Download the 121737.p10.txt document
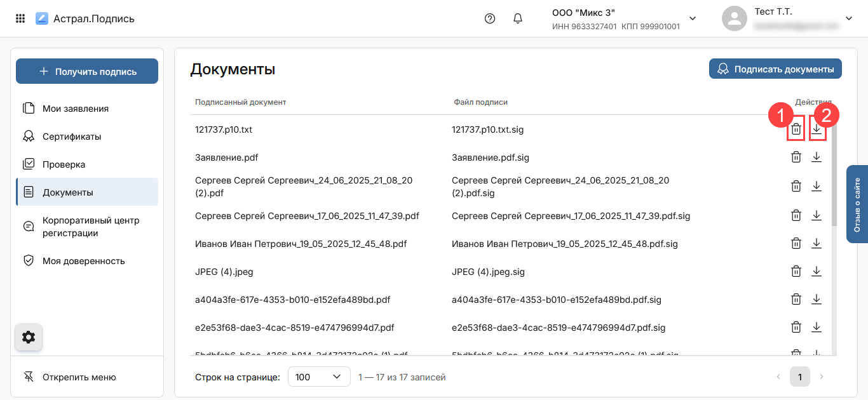868x400 pixels. pyautogui.click(x=817, y=130)
